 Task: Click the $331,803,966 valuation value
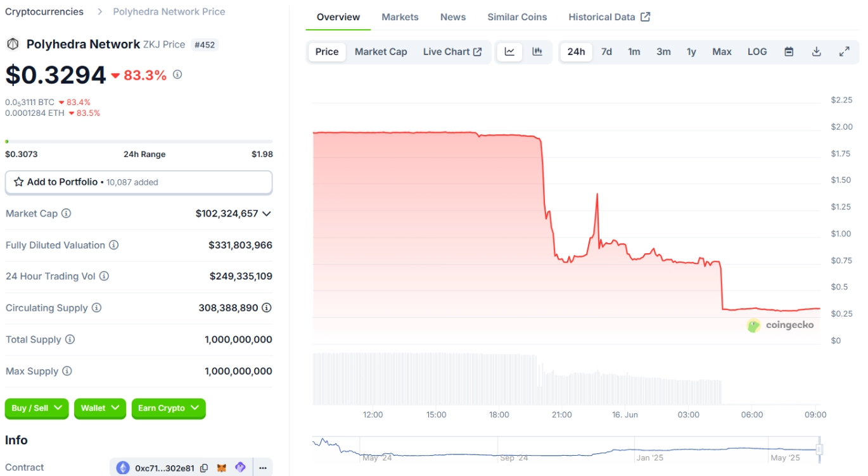tap(240, 245)
